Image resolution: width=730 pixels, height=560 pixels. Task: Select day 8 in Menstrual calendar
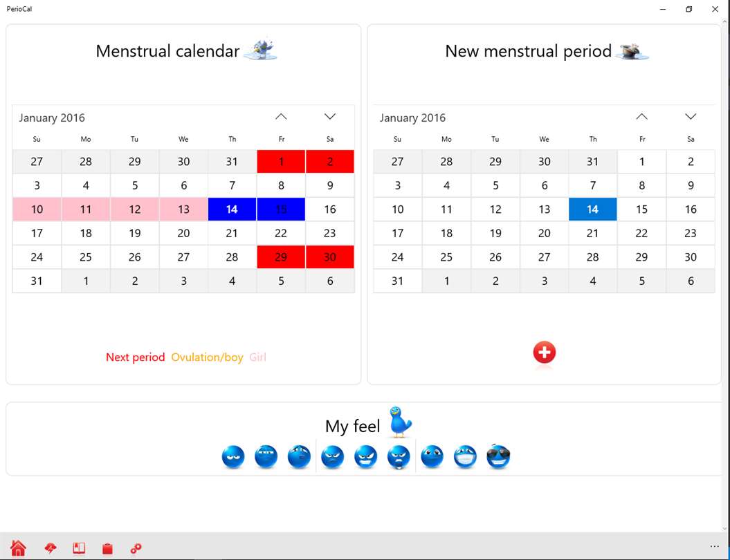click(x=281, y=185)
